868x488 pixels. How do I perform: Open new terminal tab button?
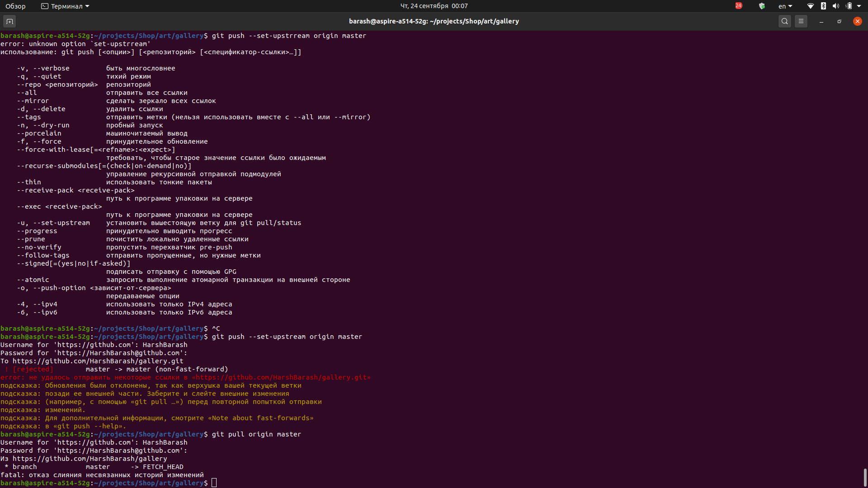9,21
